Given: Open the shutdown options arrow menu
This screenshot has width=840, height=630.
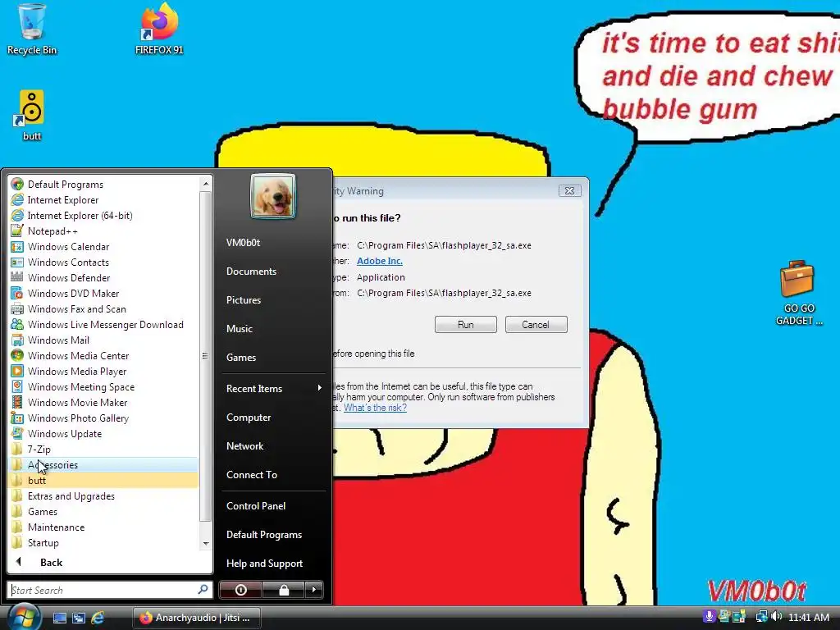Looking at the screenshot, I should tap(314, 590).
